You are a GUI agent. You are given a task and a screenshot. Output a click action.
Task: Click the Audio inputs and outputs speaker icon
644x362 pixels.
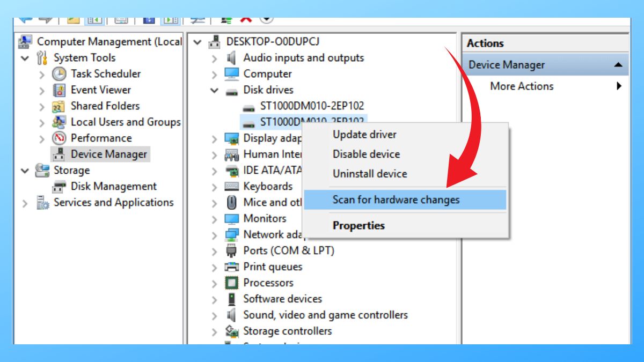click(231, 58)
